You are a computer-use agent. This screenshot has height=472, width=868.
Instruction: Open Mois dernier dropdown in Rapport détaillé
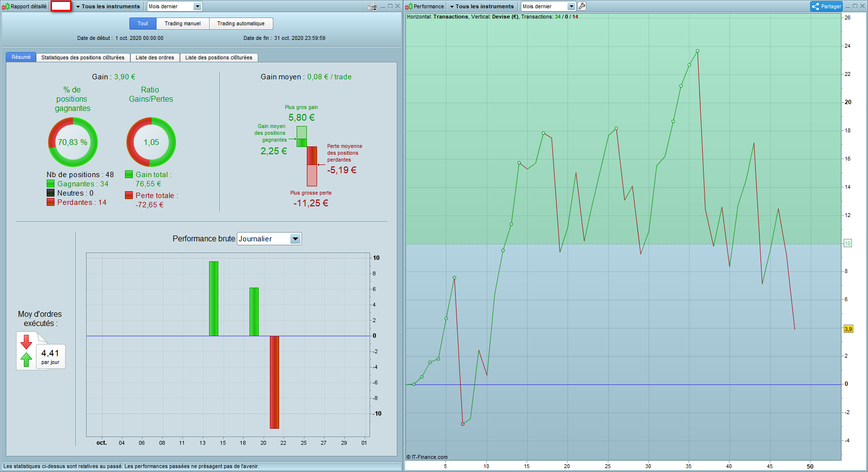(x=175, y=6)
